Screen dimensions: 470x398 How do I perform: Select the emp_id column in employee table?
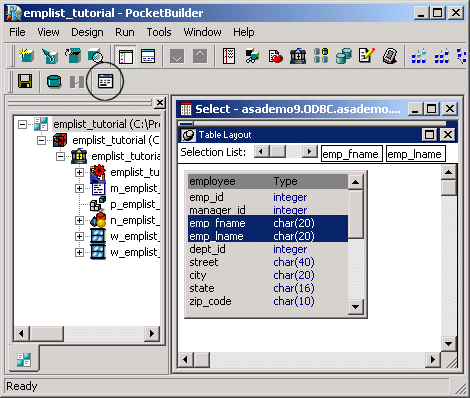pyautogui.click(x=268, y=197)
